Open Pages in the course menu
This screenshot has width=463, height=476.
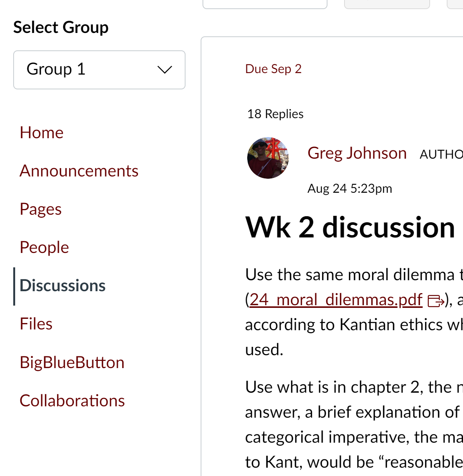point(41,209)
